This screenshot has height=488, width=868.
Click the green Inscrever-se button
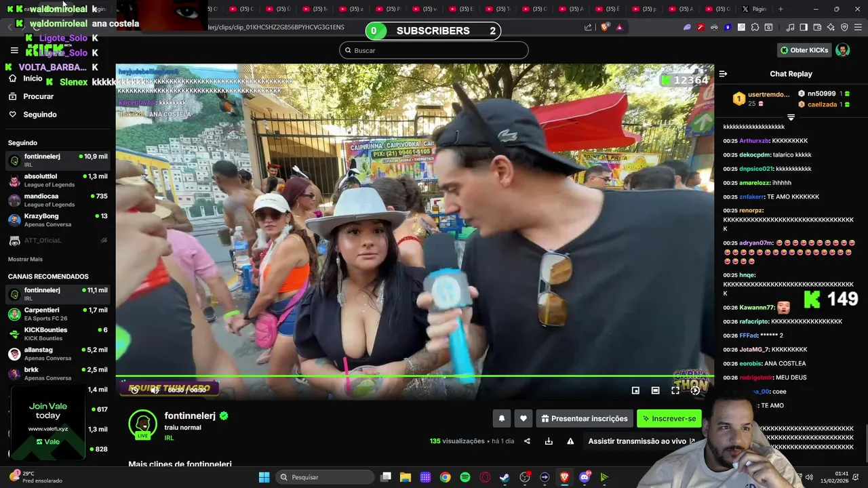click(669, 419)
